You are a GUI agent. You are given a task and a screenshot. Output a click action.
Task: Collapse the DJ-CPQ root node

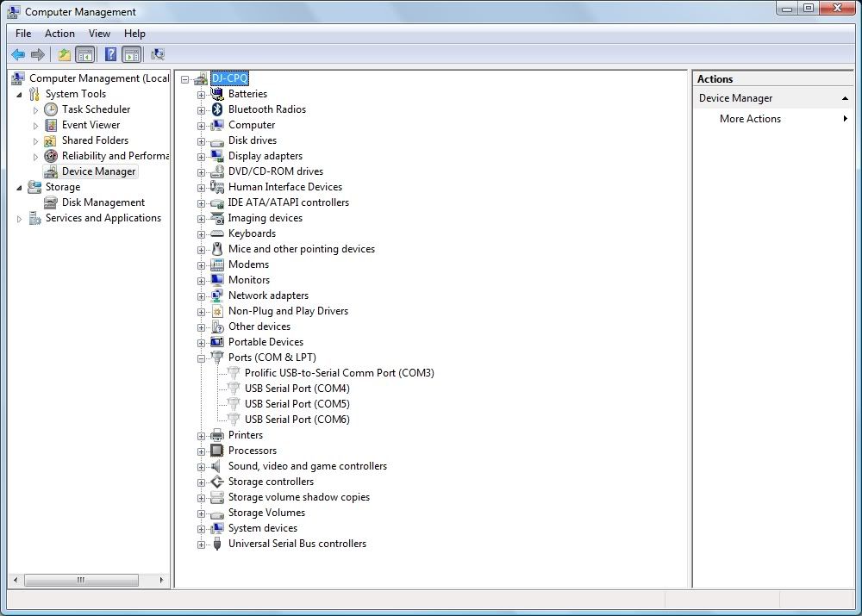pyautogui.click(x=185, y=79)
